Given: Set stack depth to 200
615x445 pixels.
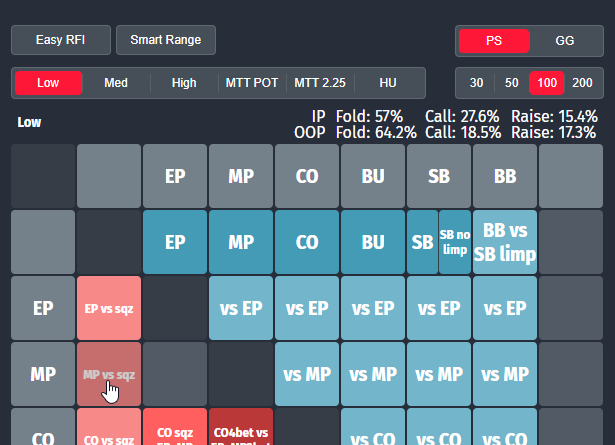Looking at the screenshot, I should (582, 83).
